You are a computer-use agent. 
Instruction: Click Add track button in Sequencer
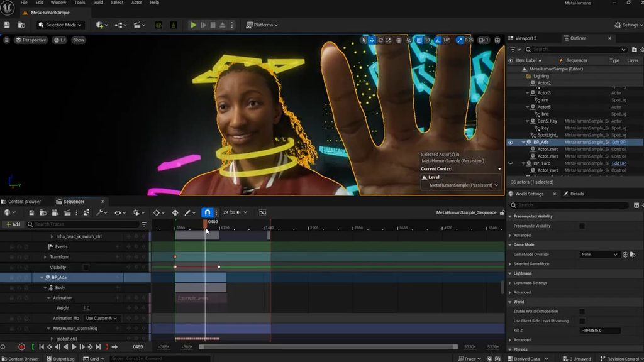[x=13, y=224]
